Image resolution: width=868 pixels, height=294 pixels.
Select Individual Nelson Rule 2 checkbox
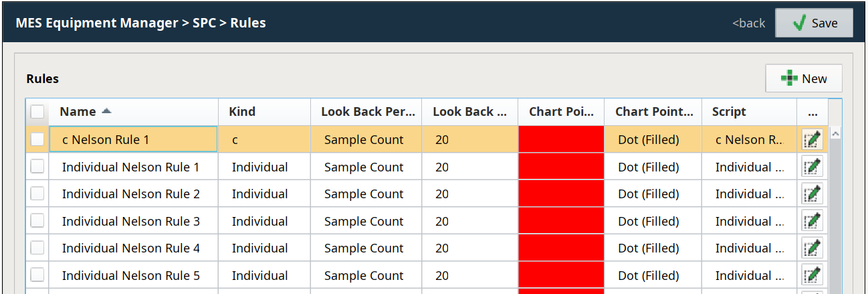tap(37, 194)
